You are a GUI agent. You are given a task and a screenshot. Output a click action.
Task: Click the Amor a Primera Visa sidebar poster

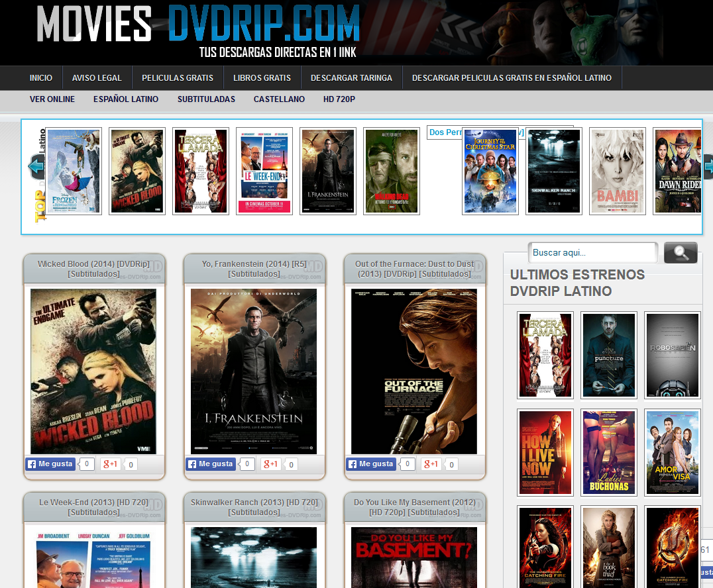pyautogui.click(x=673, y=452)
